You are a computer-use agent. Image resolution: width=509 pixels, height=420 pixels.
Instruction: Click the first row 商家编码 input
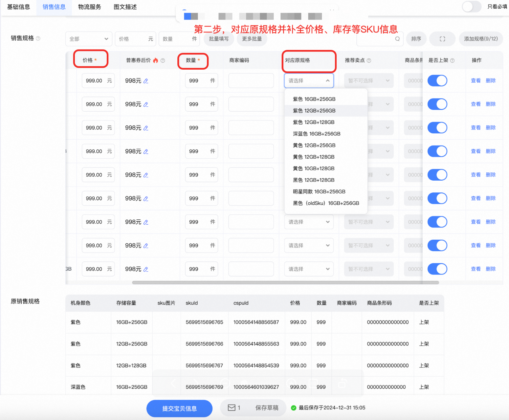251,80
